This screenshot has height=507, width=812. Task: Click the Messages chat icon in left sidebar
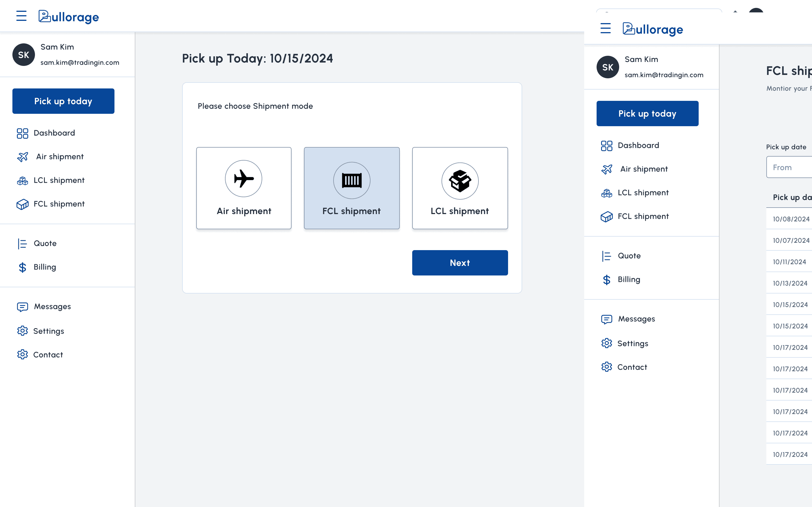(x=23, y=307)
